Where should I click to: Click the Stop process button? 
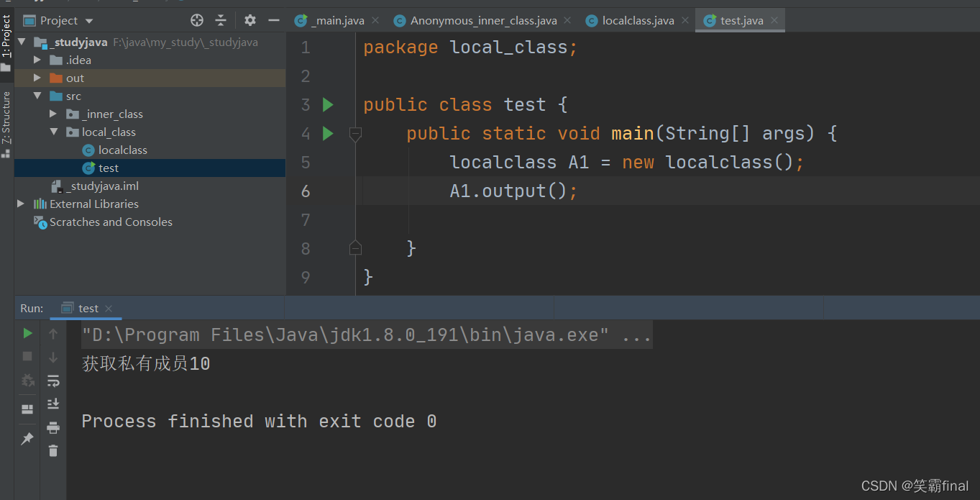coord(27,356)
